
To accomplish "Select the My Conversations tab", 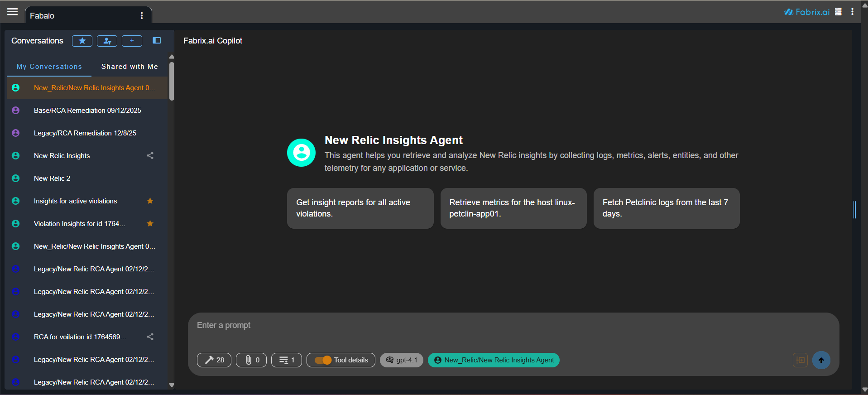I will [49, 67].
